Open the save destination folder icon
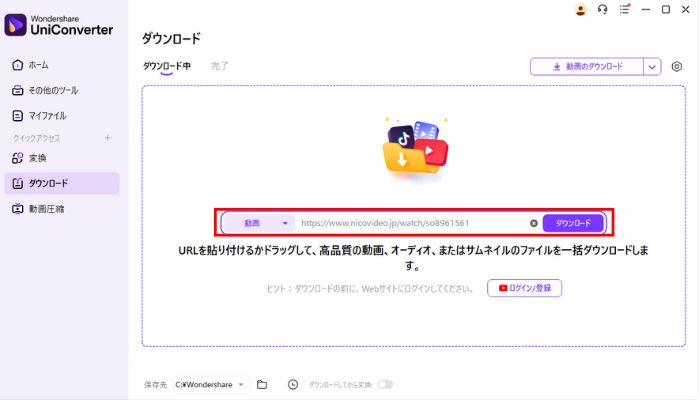This screenshot has height=400, width=700. pyautogui.click(x=262, y=384)
